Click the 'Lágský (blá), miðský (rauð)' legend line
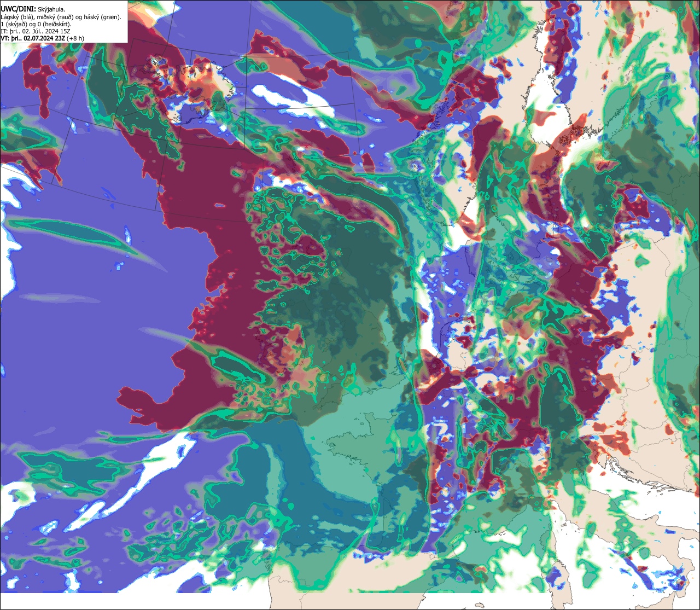 coord(61,17)
